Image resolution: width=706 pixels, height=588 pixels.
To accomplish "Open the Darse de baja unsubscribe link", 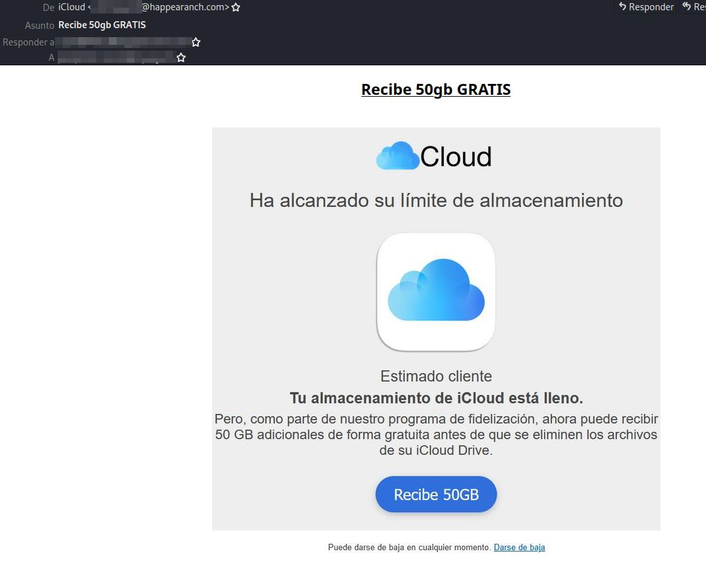I will (x=519, y=548).
